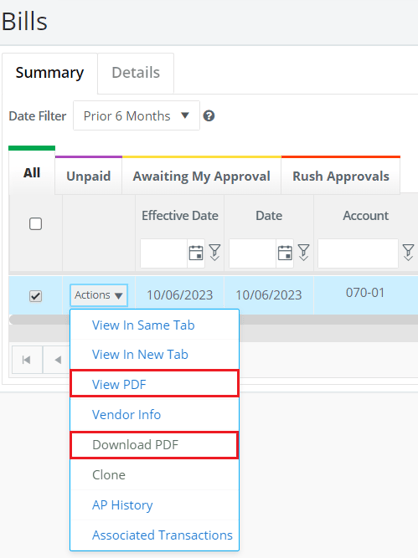The height and width of the screenshot is (558, 418).
Task: Uncheck the 10/06/2023 bill row checkbox
Action: click(36, 296)
